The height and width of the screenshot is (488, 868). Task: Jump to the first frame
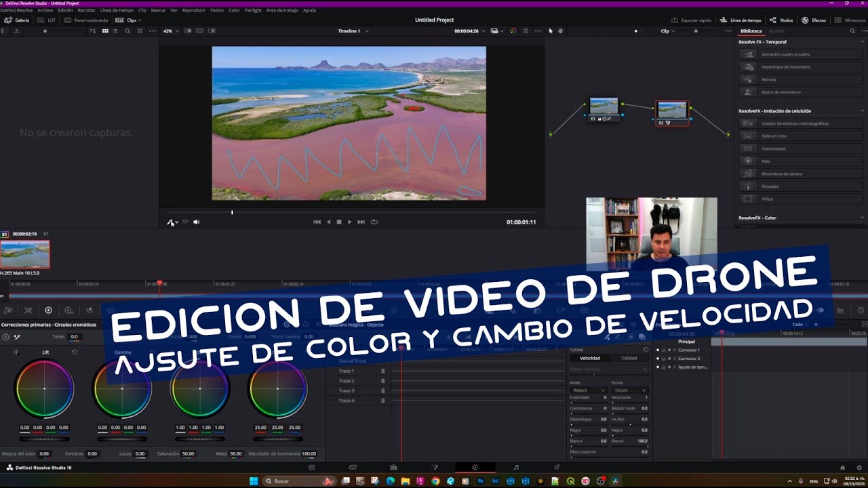coord(317,222)
